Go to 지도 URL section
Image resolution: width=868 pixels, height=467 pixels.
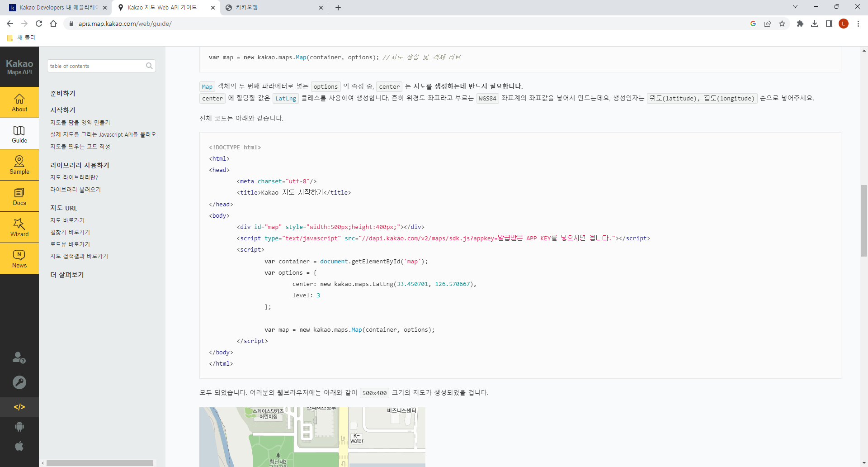64,208
